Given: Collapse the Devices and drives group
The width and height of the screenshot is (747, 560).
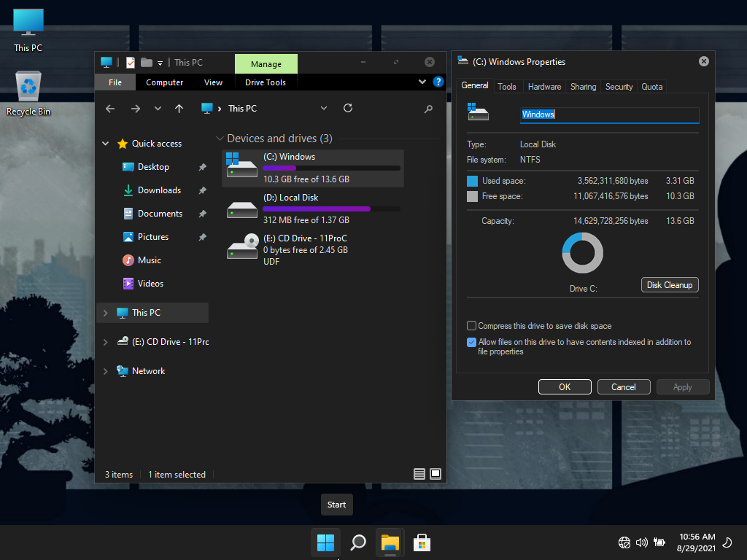Looking at the screenshot, I should tap(220, 139).
